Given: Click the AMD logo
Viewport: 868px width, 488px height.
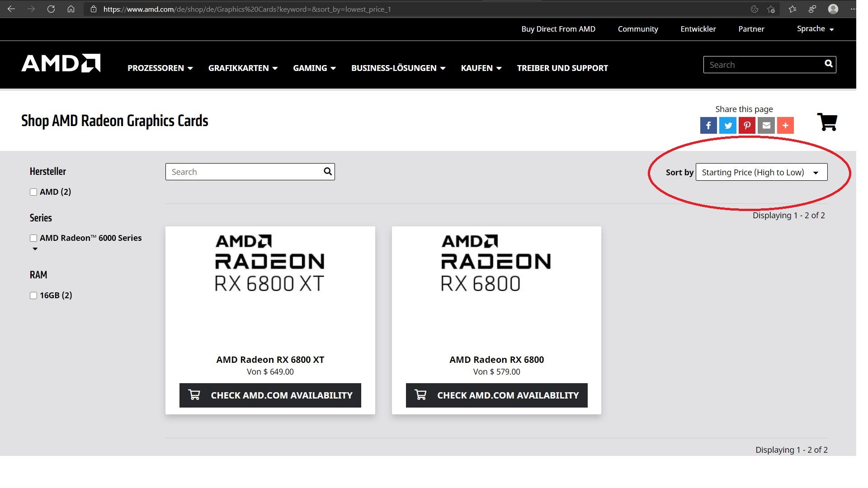Looking at the screenshot, I should pyautogui.click(x=61, y=63).
